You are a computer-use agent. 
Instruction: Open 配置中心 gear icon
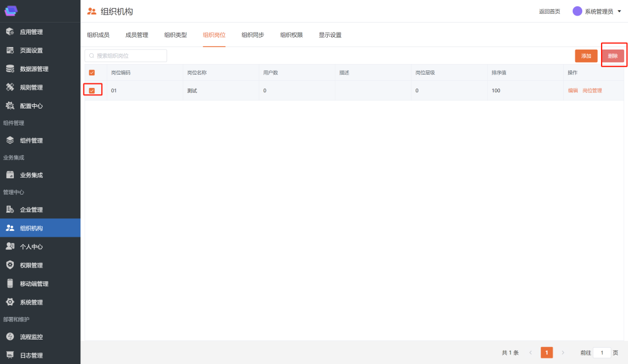(10, 106)
